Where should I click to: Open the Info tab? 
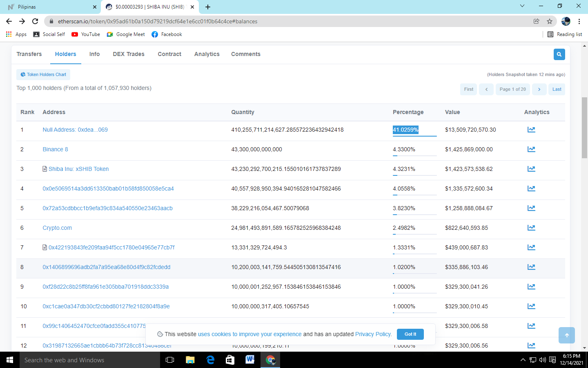[x=95, y=54]
